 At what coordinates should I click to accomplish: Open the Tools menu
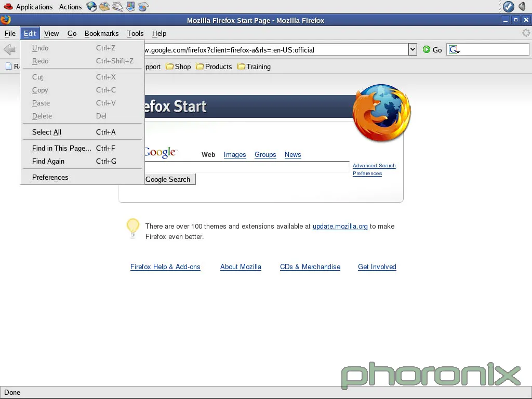click(135, 33)
